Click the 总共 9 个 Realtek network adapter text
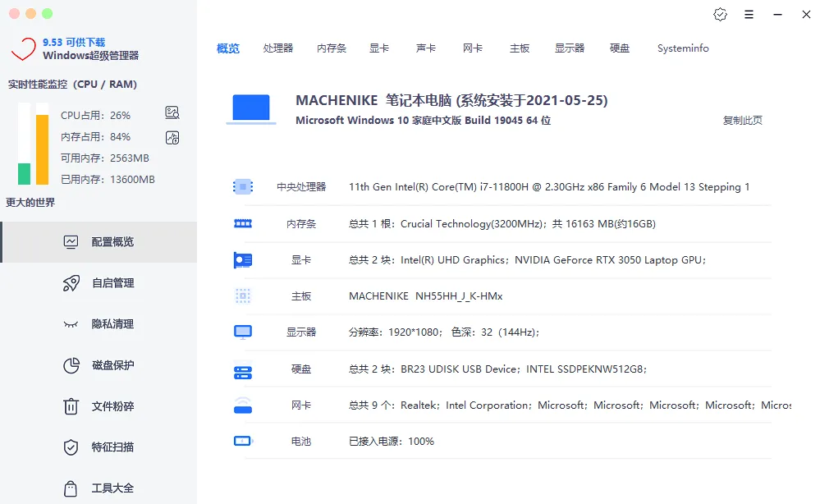 click(570, 405)
